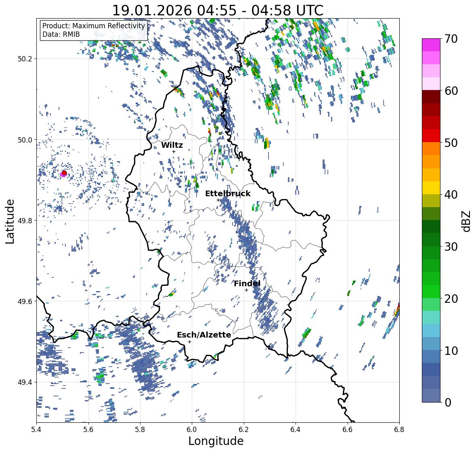Image resolution: width=476 pixels, height=451 pixels.
Task: Click the 5.8 longitude tick label
Action: click(x=140, y=429)
